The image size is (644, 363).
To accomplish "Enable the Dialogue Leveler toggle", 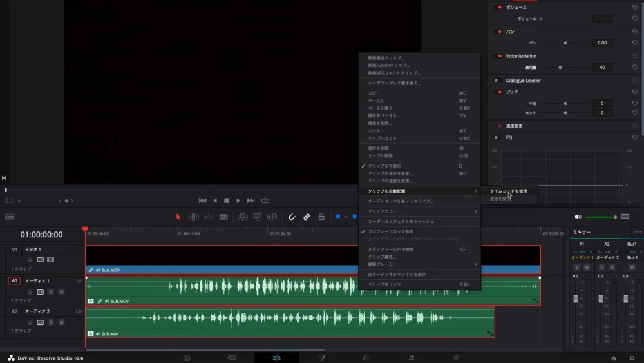I will coord(497,81).
